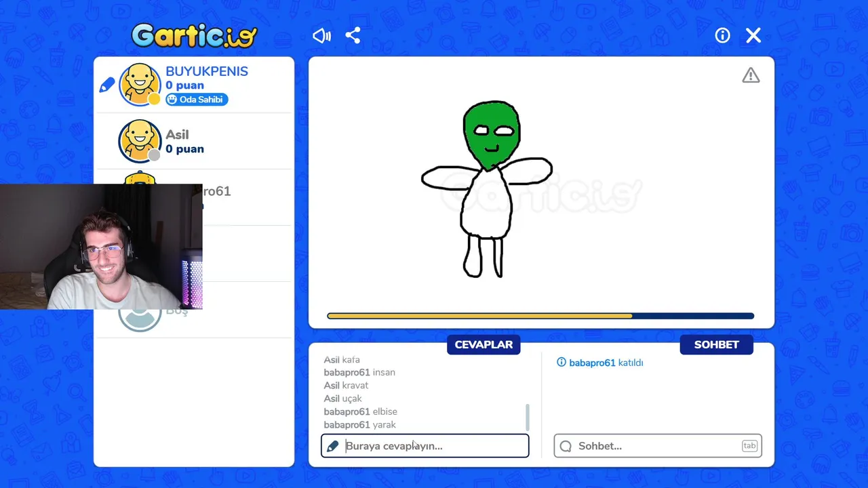This screenshot has width=868, height=488.
Task: Click the answers list scrollbar
Action: (528, 418)
